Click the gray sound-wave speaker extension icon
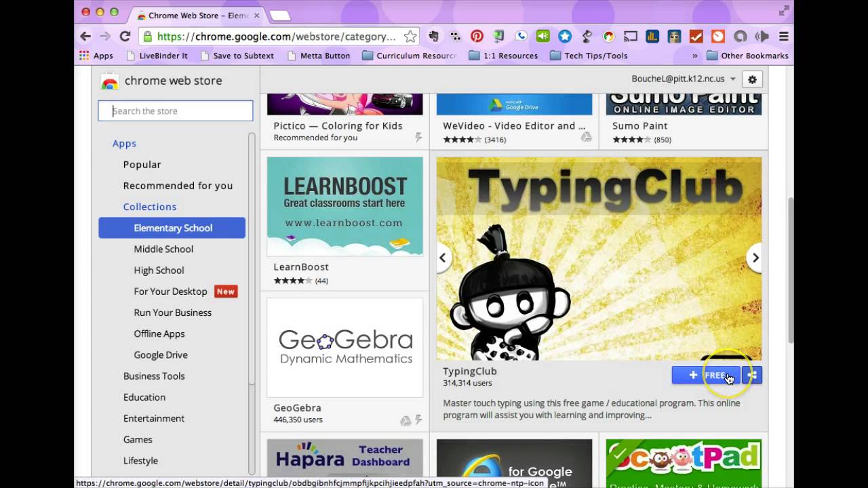This screenshot has height=488, width=868. pos(762,37)
